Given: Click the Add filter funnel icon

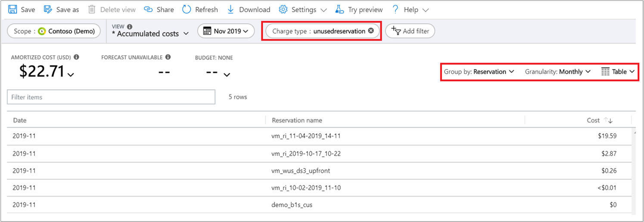Looking at the screenshot, I should click(396, 31).
